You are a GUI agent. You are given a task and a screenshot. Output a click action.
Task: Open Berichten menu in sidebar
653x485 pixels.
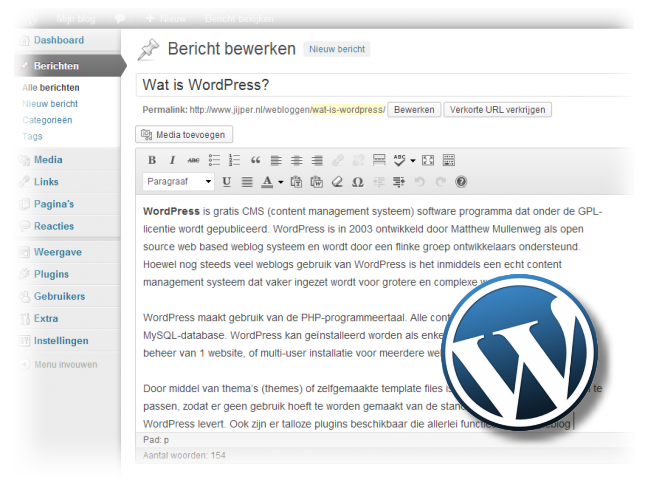point(70,66)
